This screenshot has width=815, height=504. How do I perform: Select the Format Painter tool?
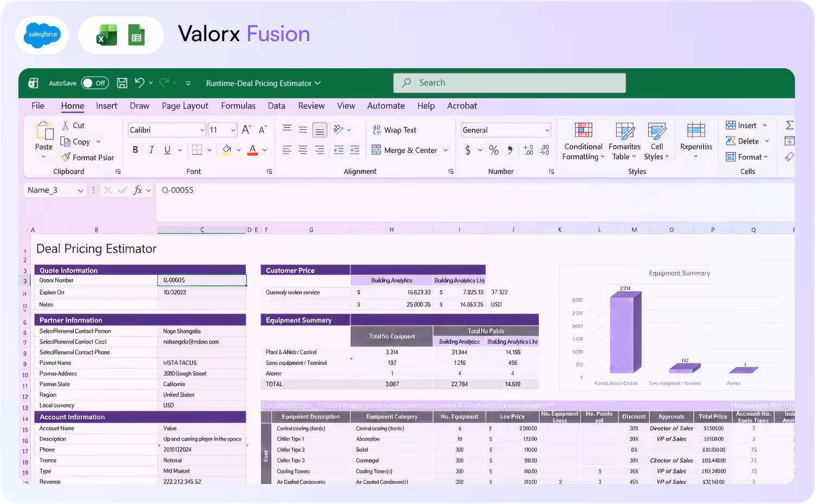point(88,158)
